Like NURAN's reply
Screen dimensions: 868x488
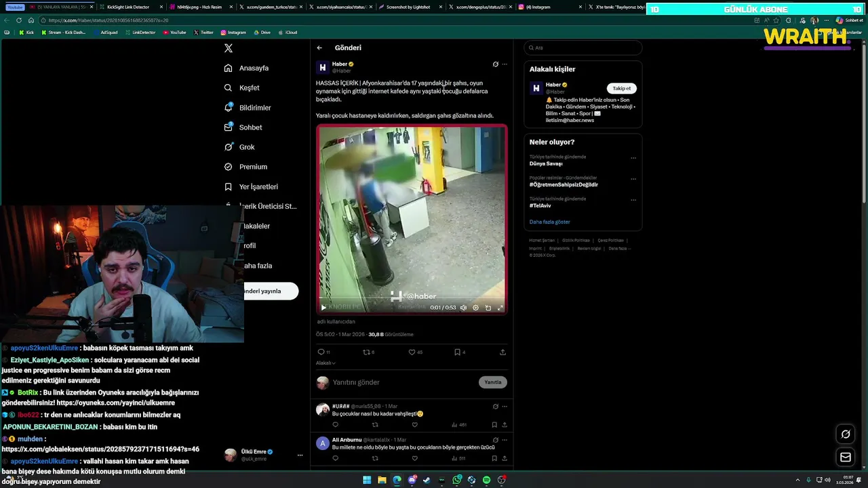[x=415, y=425]
